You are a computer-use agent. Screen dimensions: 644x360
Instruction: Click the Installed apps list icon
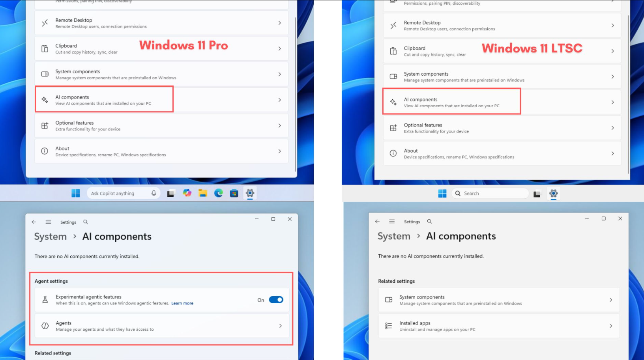[x=389, y=326]
